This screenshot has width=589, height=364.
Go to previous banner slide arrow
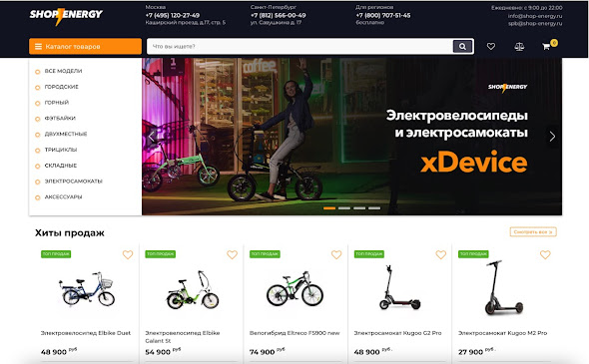(152, 137)
